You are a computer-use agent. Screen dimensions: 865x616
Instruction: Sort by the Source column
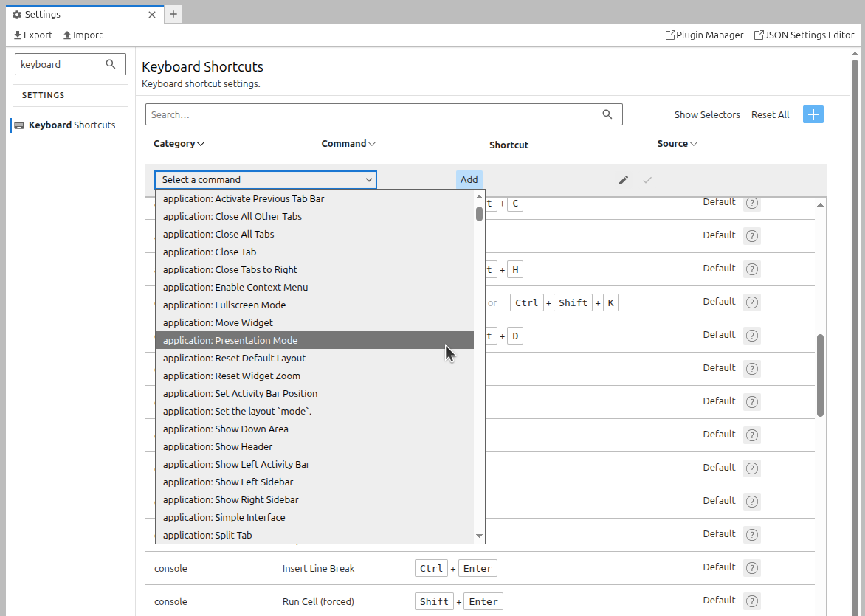(677, 143)
